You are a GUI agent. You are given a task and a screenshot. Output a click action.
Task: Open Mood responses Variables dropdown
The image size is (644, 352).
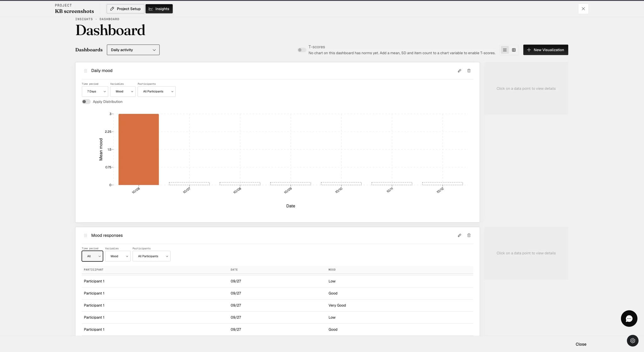(118, 256)
